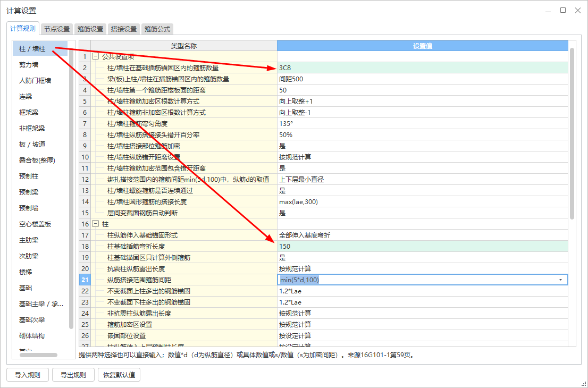The width and height of the screenshot is (588, 388).
Task: Go to the 箍筋公式 tab
Action: click(157, 29)
